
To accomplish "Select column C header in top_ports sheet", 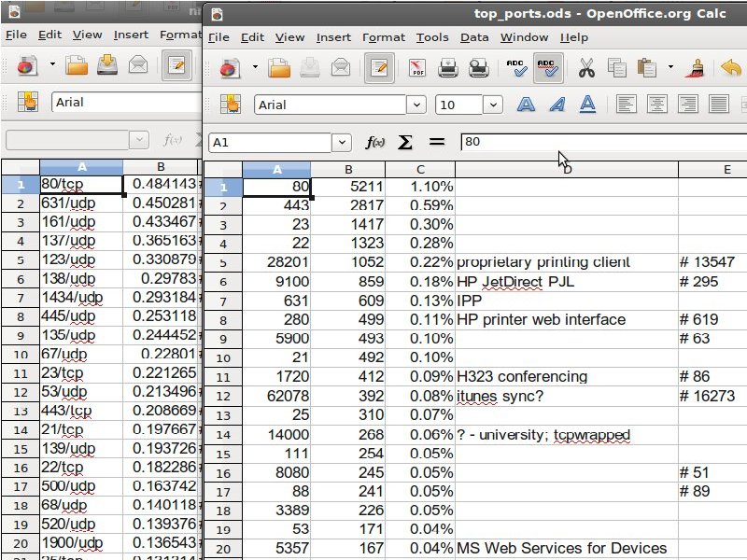I will coord(420,170).
